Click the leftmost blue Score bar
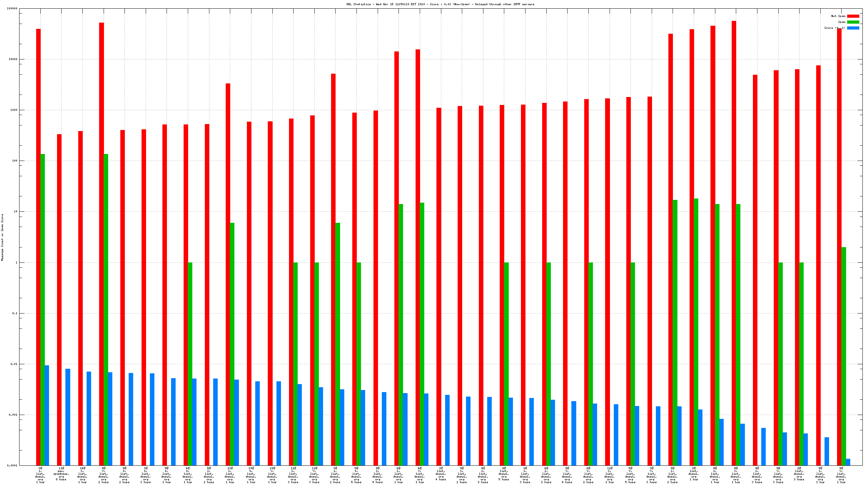The image size is (868, 488). click(47, 415)
